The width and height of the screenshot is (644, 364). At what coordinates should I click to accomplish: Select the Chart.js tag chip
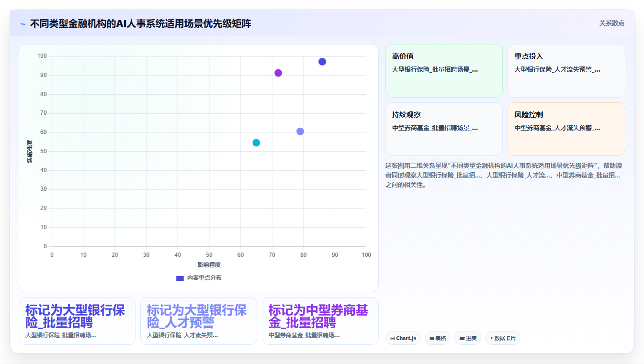tap(403, 338)
